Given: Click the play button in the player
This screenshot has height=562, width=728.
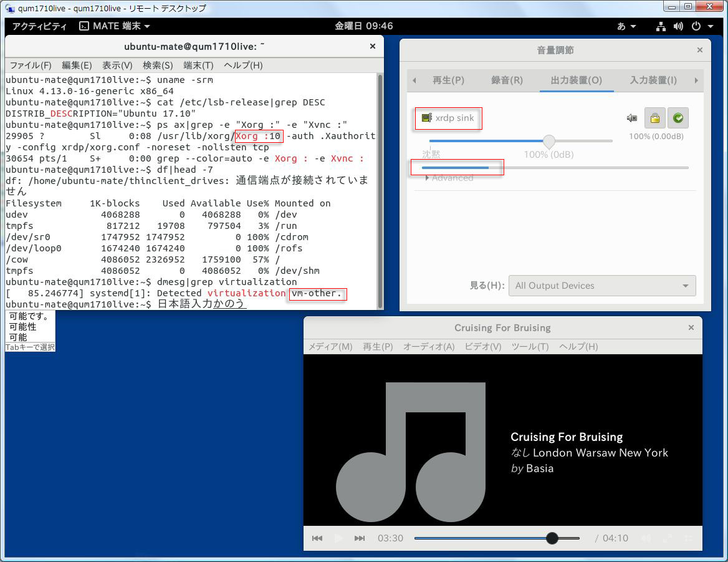Looking at the screenshot, I should tap(338, 538).
